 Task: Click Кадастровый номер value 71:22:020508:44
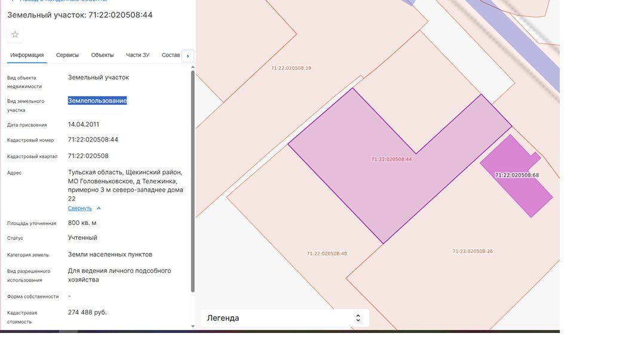93,140
